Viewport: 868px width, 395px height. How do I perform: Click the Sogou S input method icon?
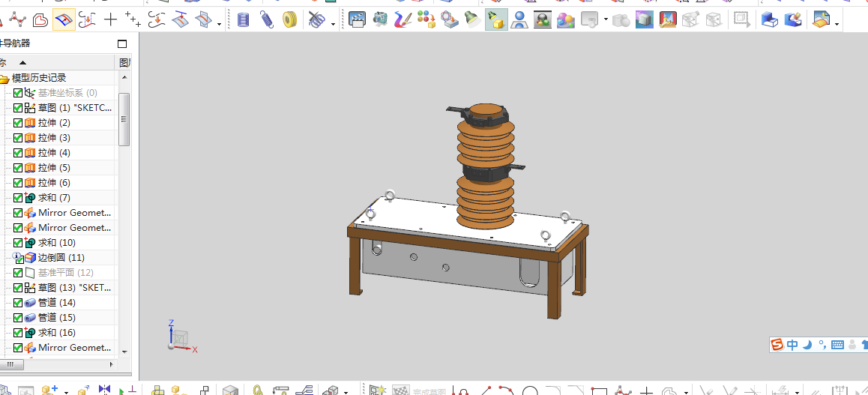[x=778, y=345]
